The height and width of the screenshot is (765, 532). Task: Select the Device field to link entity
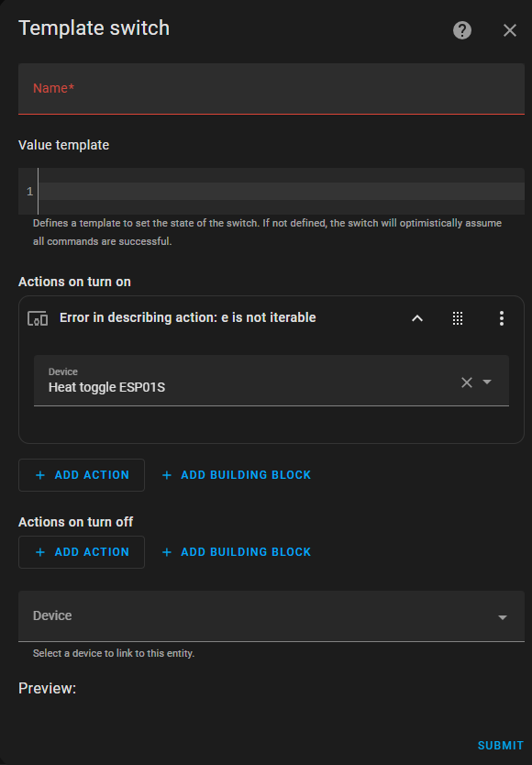click(x=272, y=616)
